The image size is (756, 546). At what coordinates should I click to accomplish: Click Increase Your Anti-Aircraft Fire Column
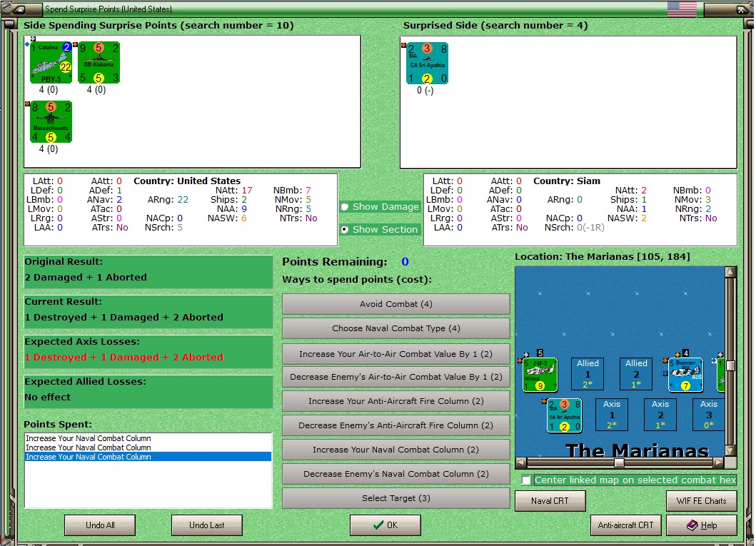point(395,401)
